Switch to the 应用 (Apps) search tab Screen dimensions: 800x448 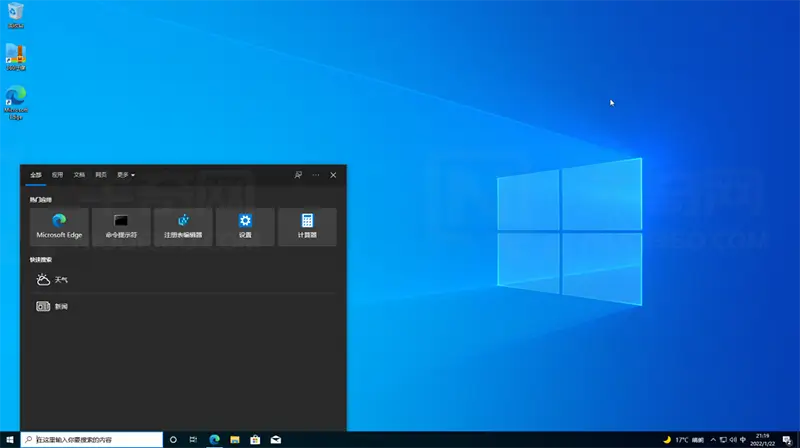pos(57,175)
